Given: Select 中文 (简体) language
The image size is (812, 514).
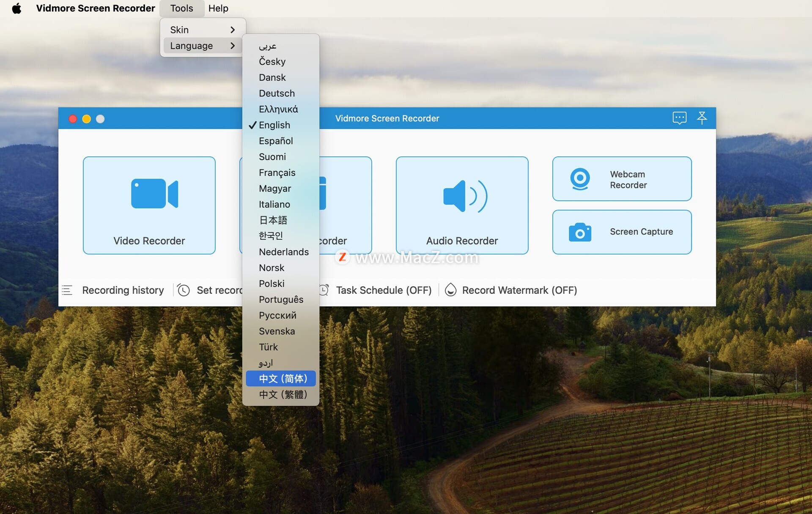Looking at the screenshot, I should pos(281,379).
